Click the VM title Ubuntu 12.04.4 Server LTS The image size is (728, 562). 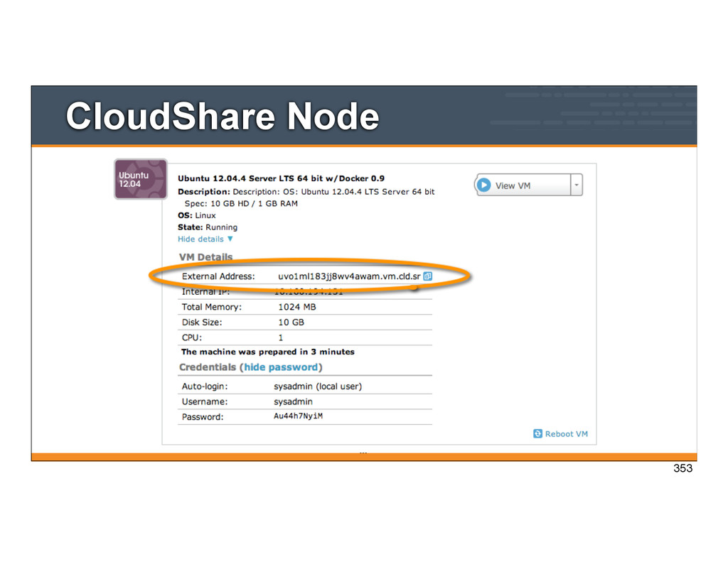(x=281, y=178)
